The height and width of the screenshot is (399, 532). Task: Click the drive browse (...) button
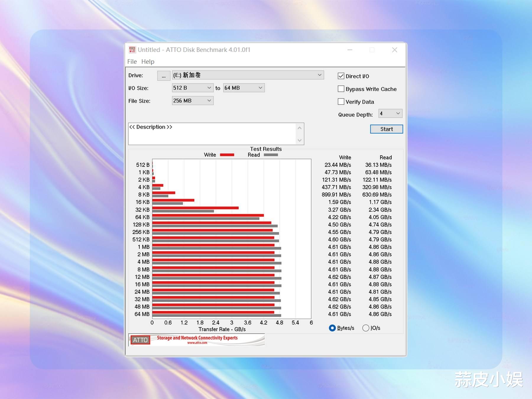point(164,76)
